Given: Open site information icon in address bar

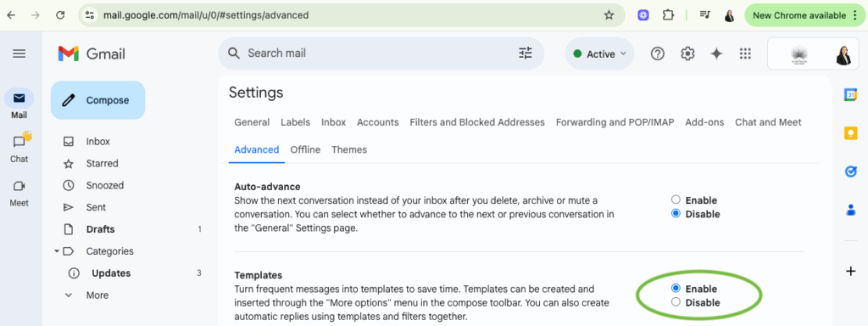Looking at the screenshot, I should click(x=90, y=15).
